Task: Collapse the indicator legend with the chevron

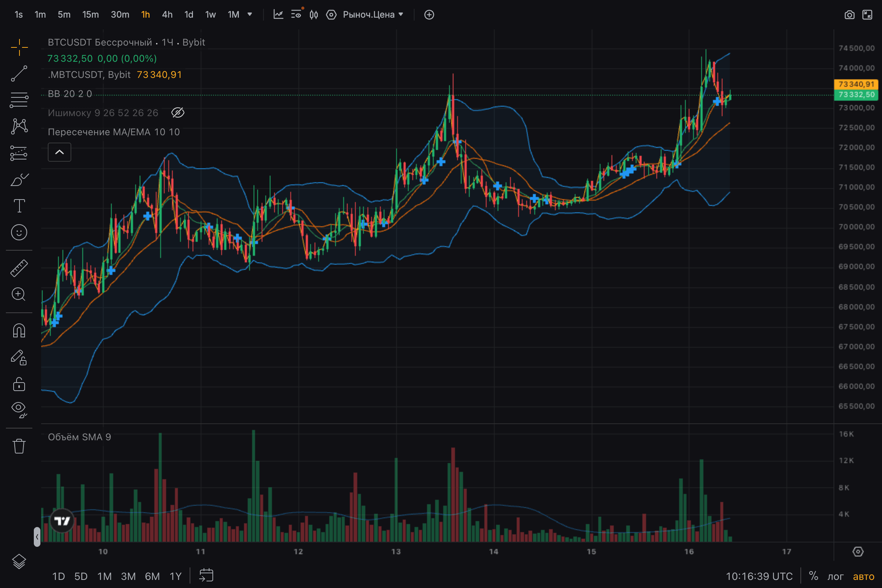Action: pyautogui.click(x=59, y=152)
